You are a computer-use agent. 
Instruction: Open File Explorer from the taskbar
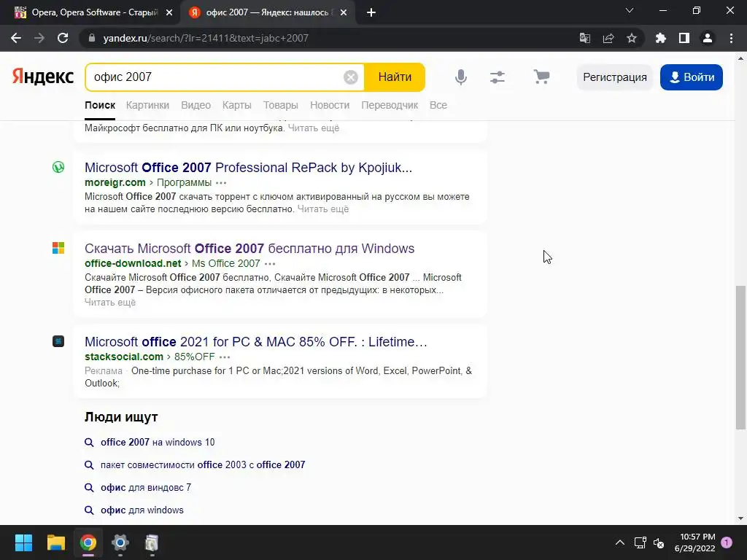pyautogui.click(x=55, y=542)
